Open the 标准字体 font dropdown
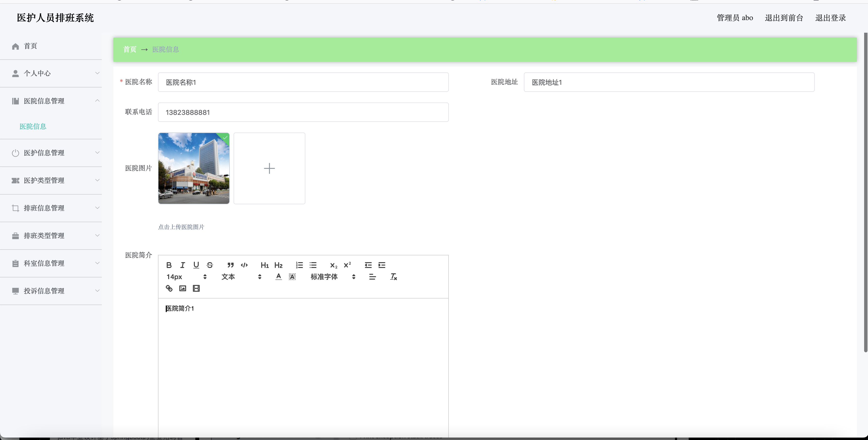The width and height of the screenshot is (868, 440). pyautogui.click(x=333, y=277)
